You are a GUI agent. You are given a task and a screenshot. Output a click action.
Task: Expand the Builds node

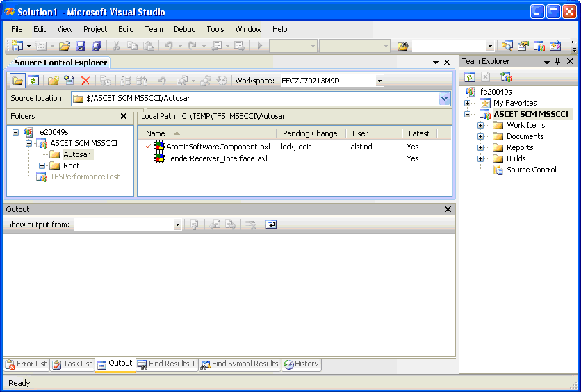pyautogui.click(x=481, y=158)
